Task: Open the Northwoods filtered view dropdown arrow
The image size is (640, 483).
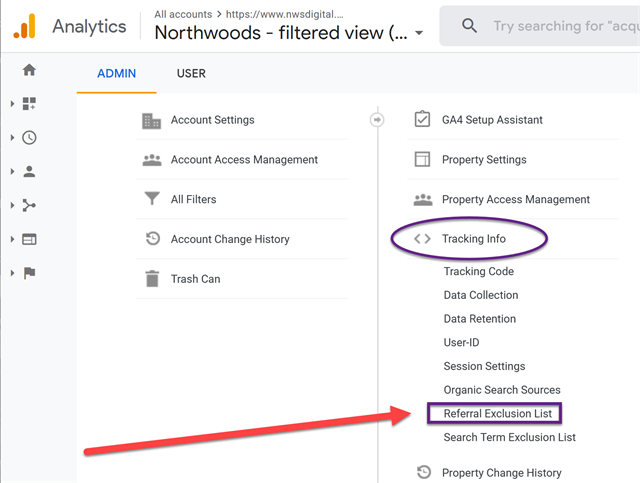Action: [419, 33]
